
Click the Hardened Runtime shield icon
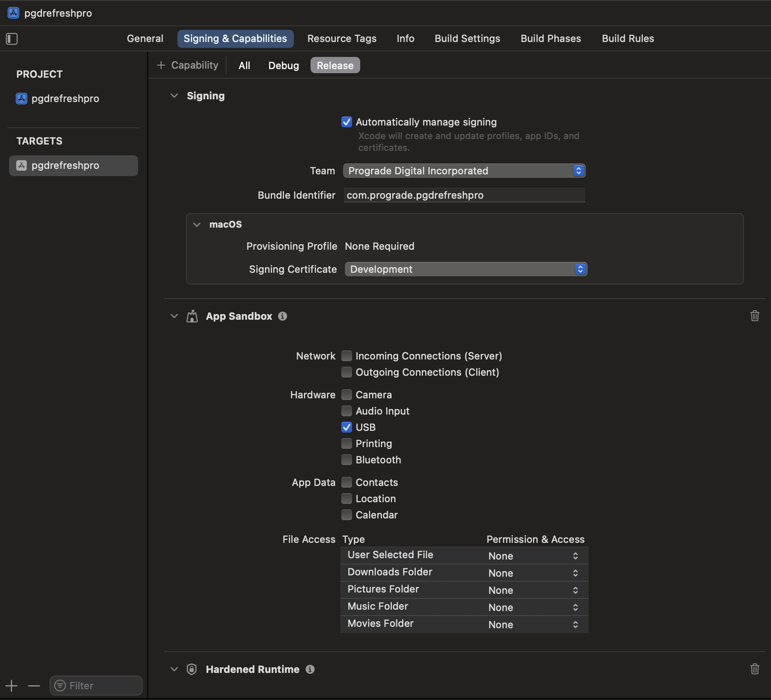click(192, 669)
